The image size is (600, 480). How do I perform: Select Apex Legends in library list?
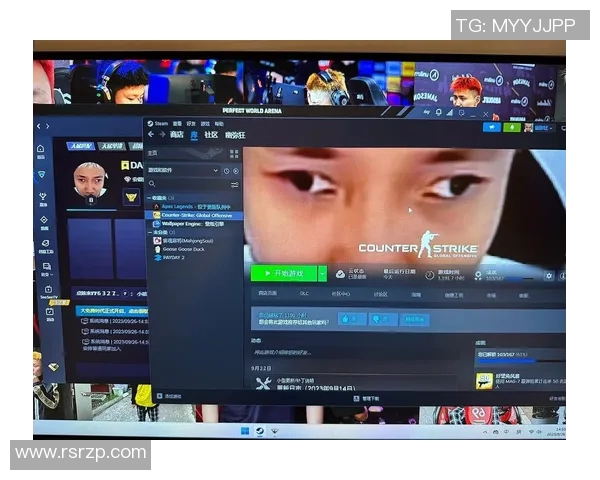194,207
